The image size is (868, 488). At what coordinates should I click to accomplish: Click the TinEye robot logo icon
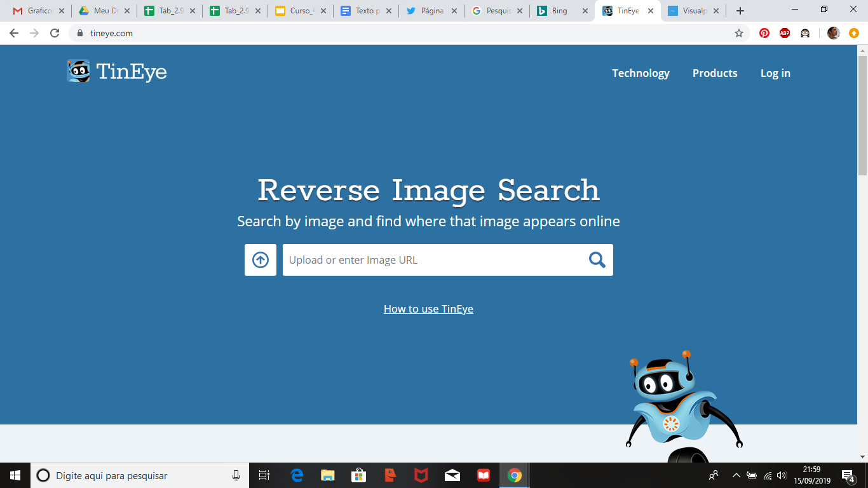(x=78, y=71)
